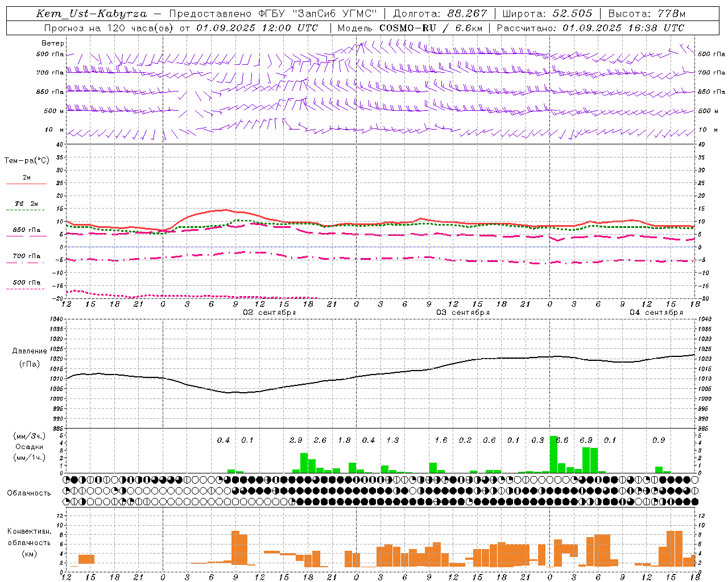
Task: Select the provider text ФГБУ "ЗапСиб УГМС"
Action: (x=317, y=14)
